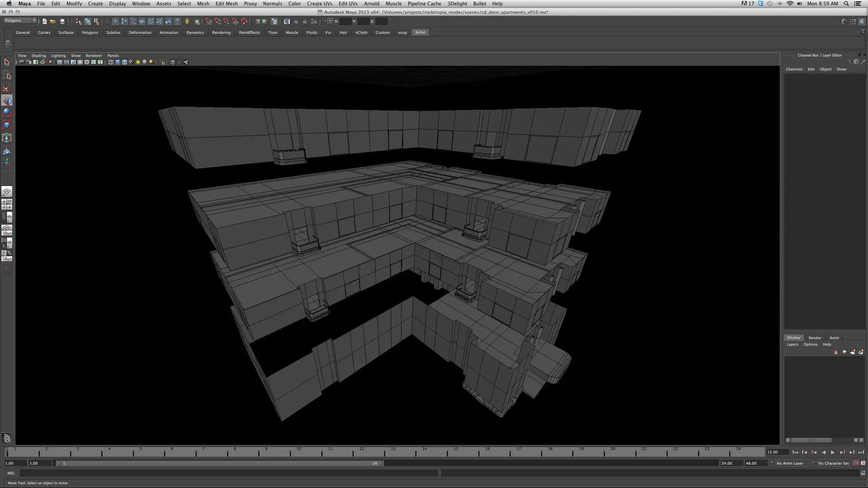
Task: Switch to four view layout
Action: (x=7, y=204)
